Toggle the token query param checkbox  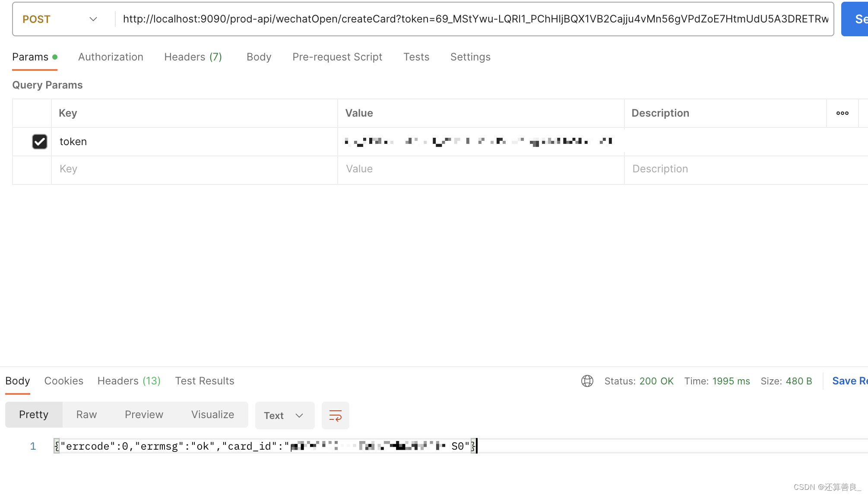39,141
